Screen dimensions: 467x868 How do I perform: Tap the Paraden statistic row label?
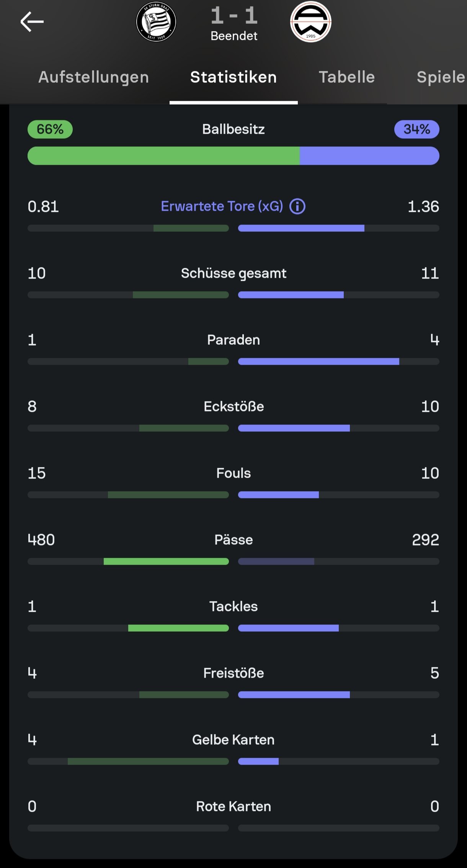tap(233, 340)
